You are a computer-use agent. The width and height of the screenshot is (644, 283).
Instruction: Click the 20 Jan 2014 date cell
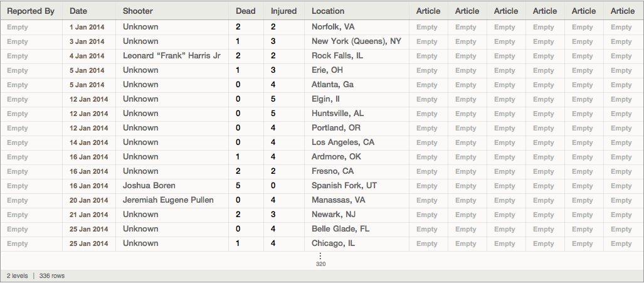[89, 200]
